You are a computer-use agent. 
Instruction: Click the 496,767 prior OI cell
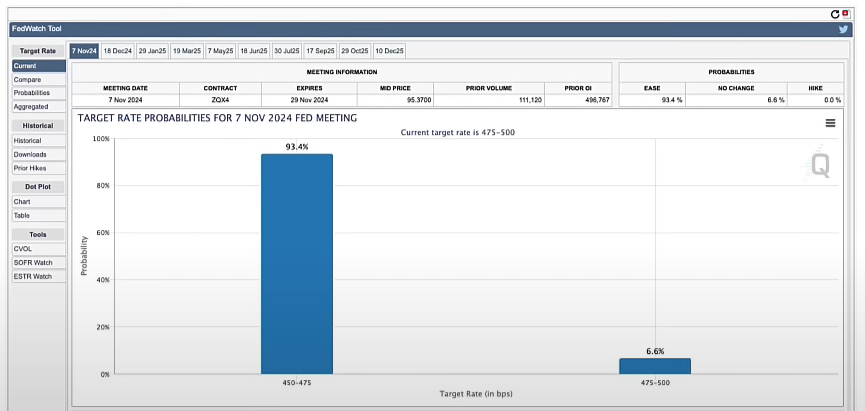click(578, 100)
